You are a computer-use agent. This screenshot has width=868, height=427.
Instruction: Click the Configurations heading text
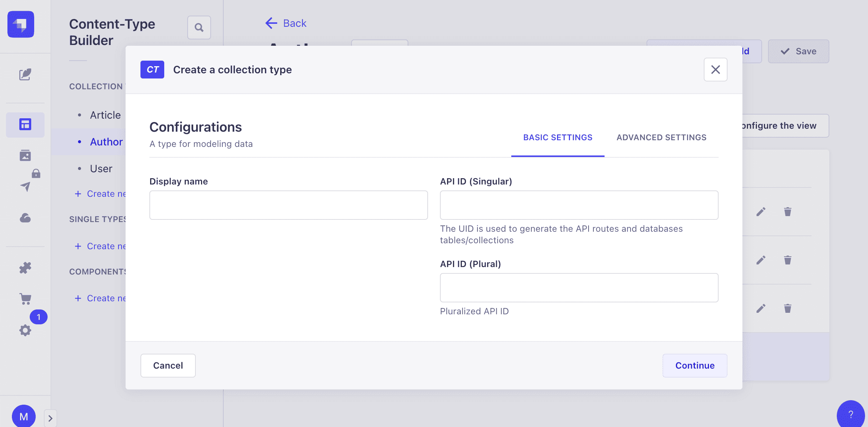(195, 127)
